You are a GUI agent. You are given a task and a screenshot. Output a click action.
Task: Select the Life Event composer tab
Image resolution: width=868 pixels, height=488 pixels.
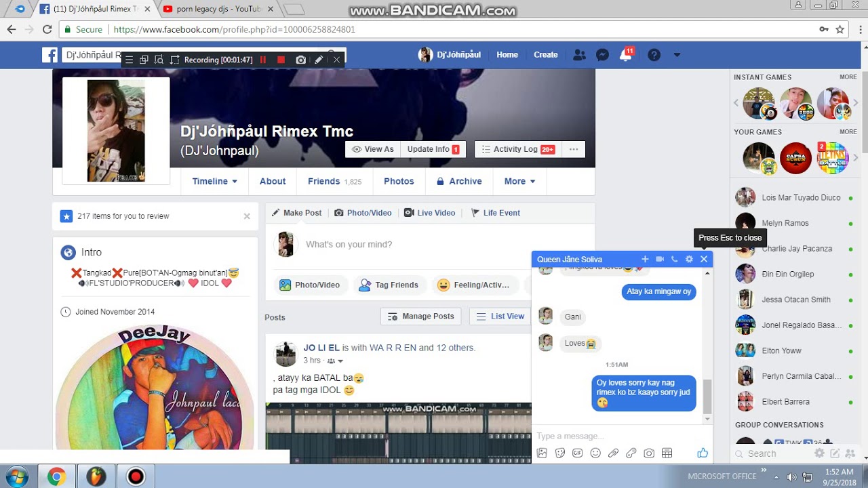[x=496, y=213]
